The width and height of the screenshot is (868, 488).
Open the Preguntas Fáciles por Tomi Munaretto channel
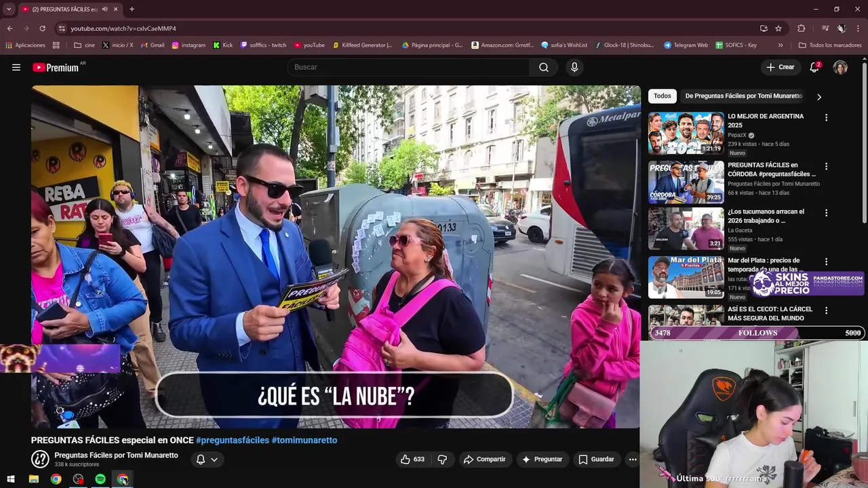point(116,455)
